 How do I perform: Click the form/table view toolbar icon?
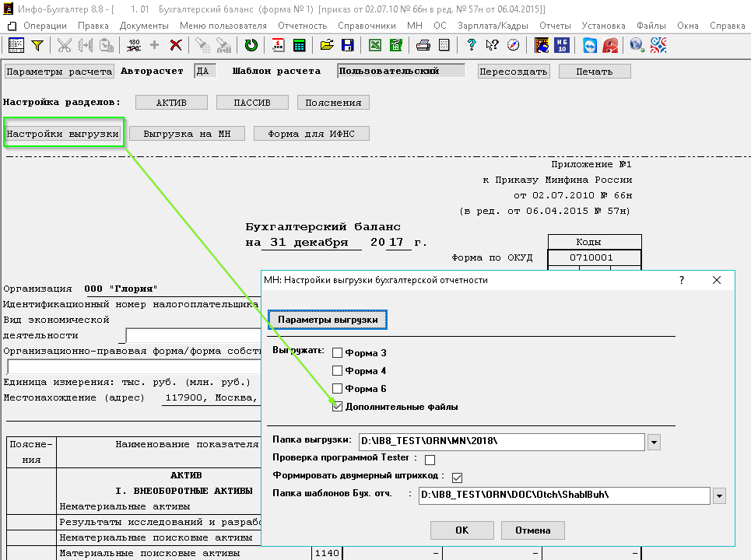pyautogui.click(x=16, y=45)
